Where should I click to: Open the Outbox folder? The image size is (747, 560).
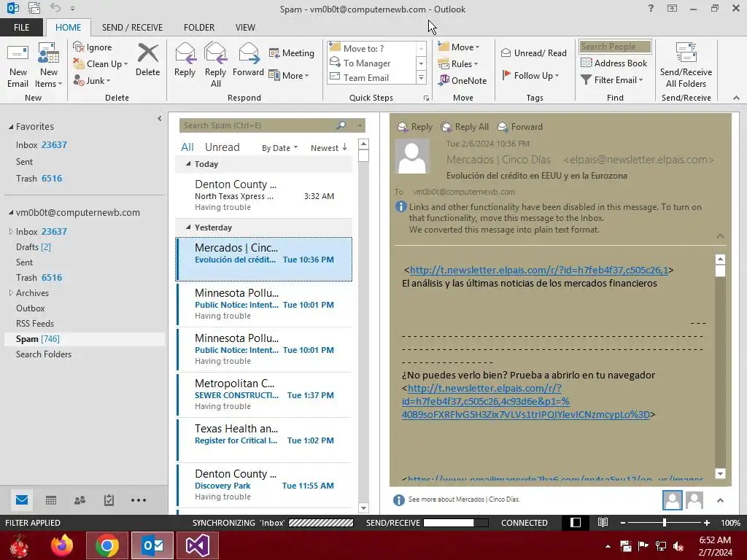pyautogui.click(x=31, y=308)
